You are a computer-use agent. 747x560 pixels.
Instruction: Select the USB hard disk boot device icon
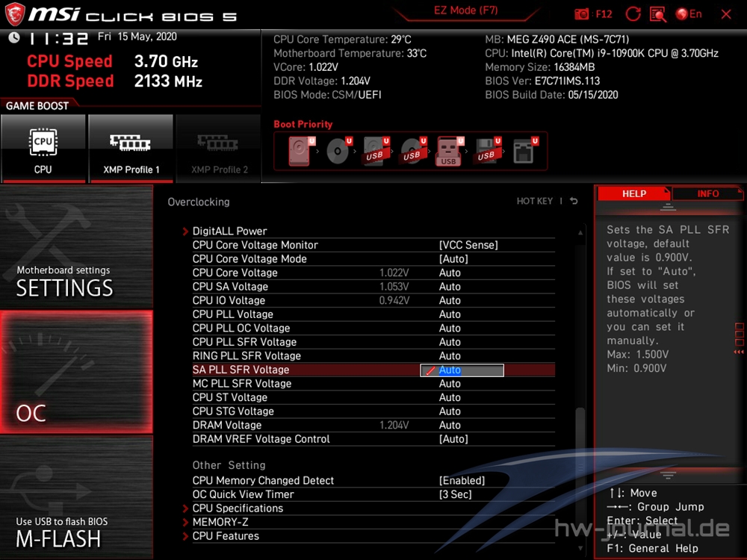pyautogui.click(x=376, y=151)
